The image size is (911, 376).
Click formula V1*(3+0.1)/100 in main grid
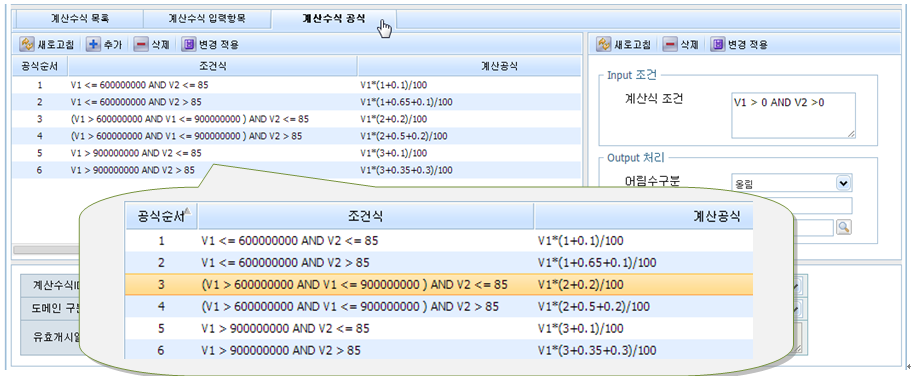(394, 153)
